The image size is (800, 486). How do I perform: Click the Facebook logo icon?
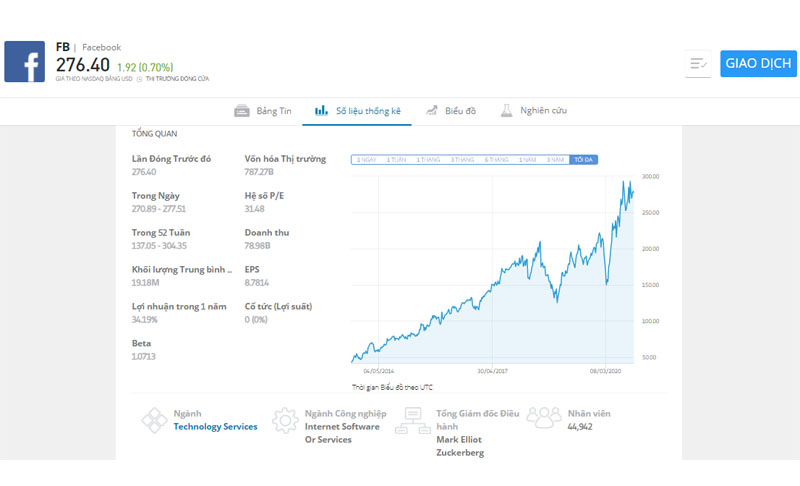[24, 62]
